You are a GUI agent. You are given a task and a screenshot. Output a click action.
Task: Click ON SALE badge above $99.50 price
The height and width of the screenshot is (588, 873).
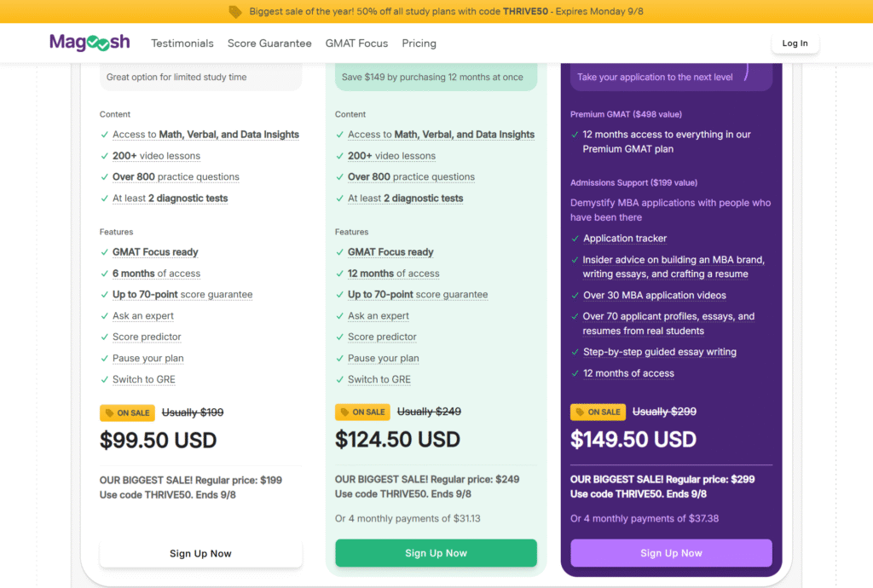pos(127,412)
